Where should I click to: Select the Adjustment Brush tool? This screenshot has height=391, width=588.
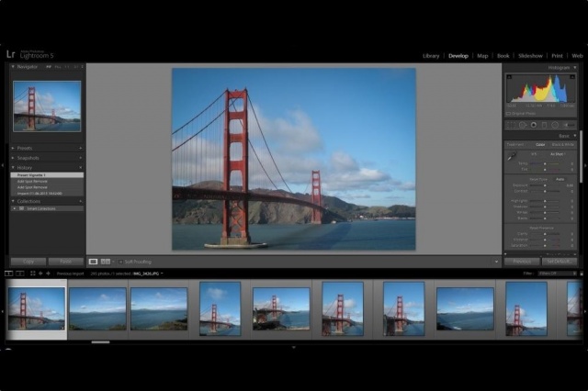pyautogui.click(x=569, y=125)
